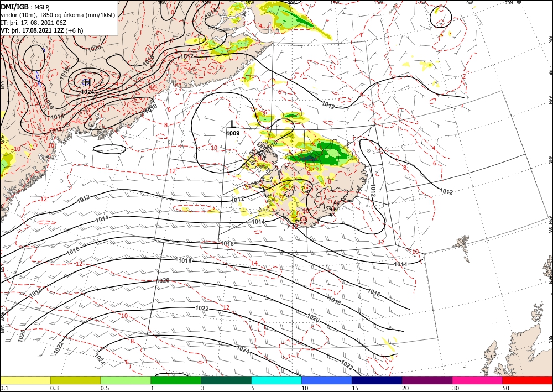
Task: Click the olive 0.3 mm legend swatch
Action: point(75,380)
